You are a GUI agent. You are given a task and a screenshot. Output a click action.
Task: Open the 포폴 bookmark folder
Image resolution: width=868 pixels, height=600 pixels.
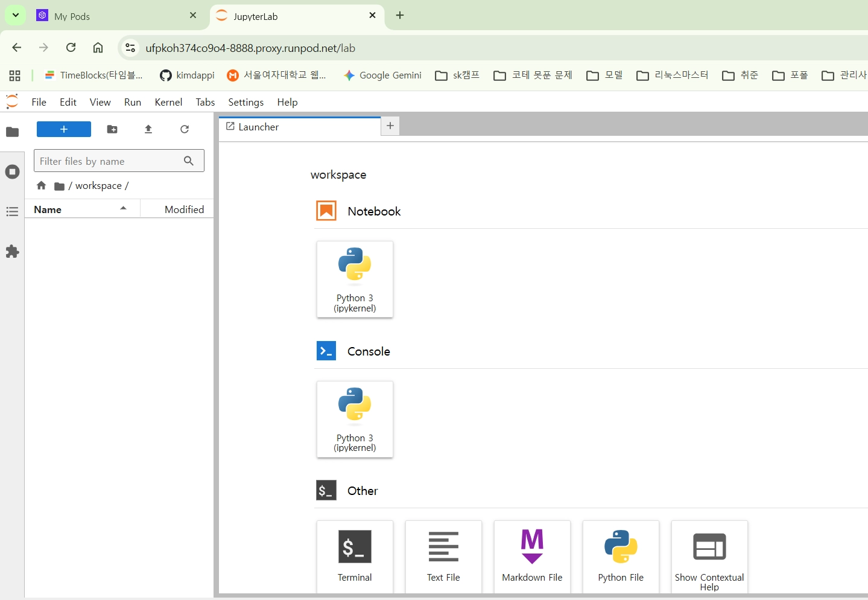coord(790,75)
